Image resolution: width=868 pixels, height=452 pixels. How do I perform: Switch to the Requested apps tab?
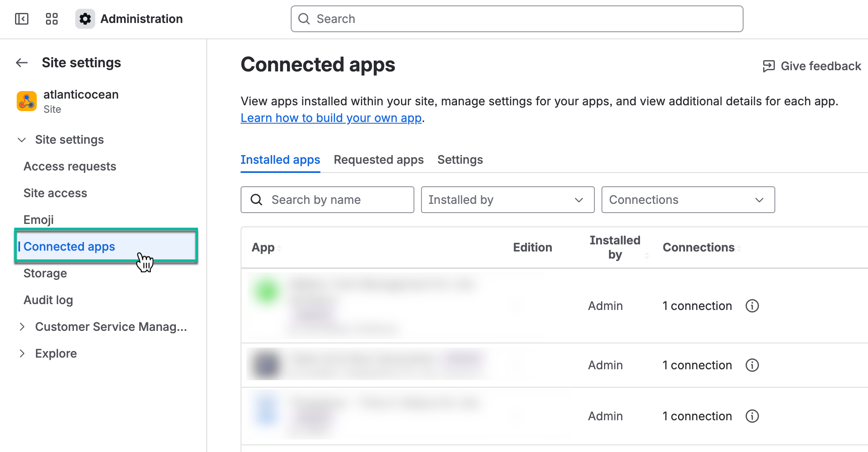(378, 160)
